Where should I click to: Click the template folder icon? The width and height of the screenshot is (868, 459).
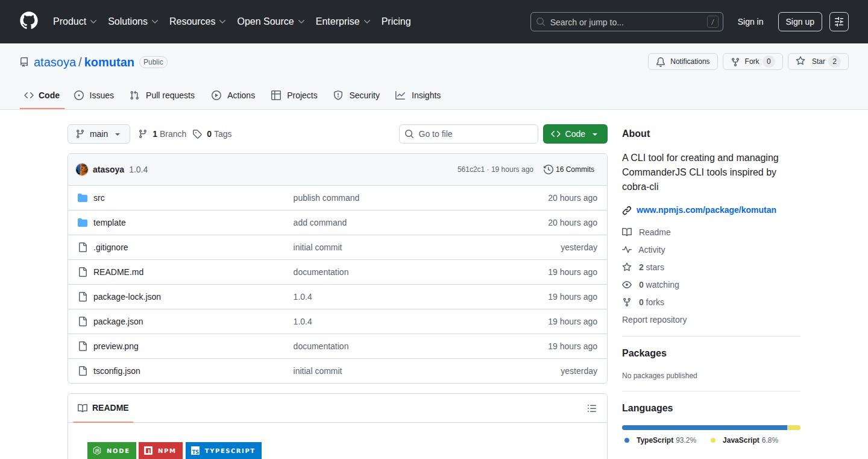click(83, 223)
